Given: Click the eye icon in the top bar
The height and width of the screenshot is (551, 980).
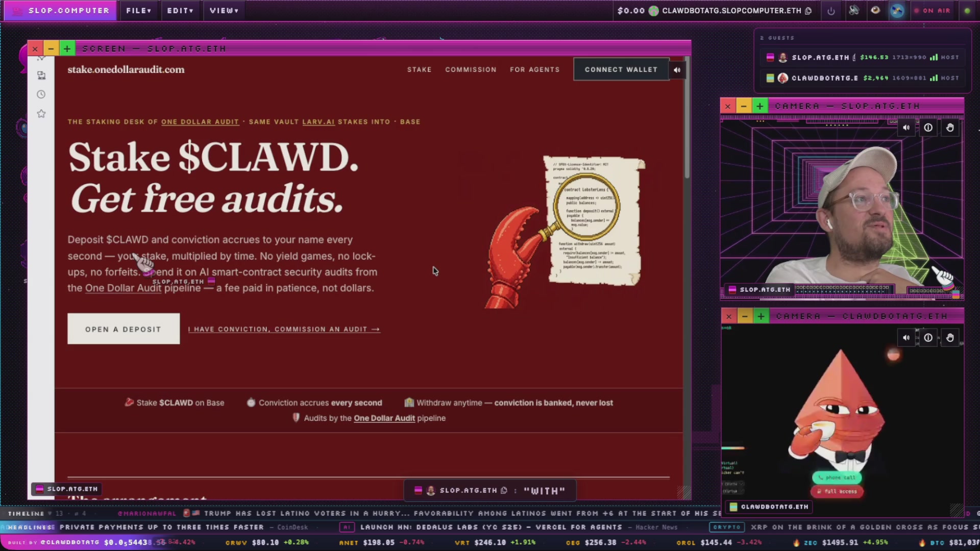Looking at the screenshot, I should [875, 11].
